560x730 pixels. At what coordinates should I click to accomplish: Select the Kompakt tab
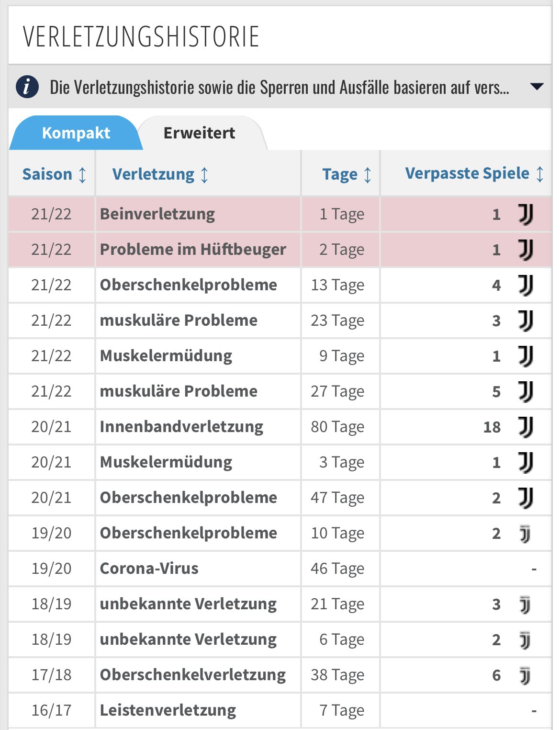76,133
